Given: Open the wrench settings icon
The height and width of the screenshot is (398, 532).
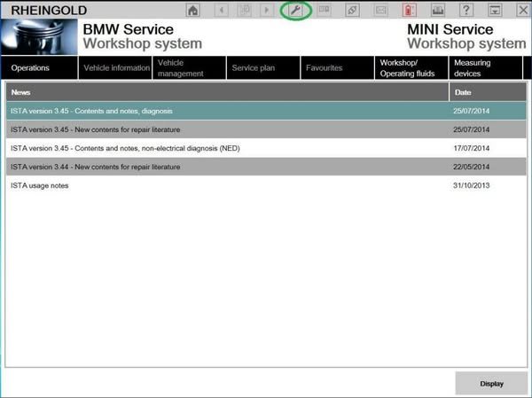Looking at the screenshot, I should click(295, 10).
